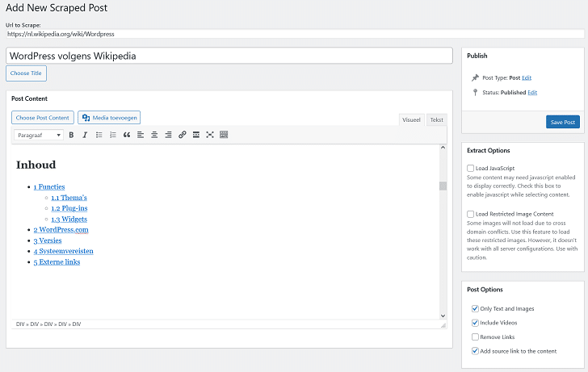Viewport: 588px width, 372px height.
Task: Click the insert link icon
Action: click(183, 135)
